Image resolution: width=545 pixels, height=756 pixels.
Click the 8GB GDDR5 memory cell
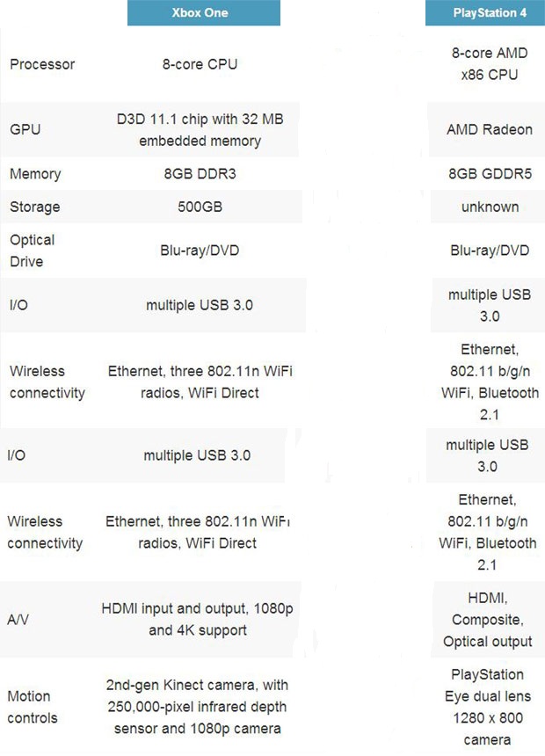(x=490, y=174)
